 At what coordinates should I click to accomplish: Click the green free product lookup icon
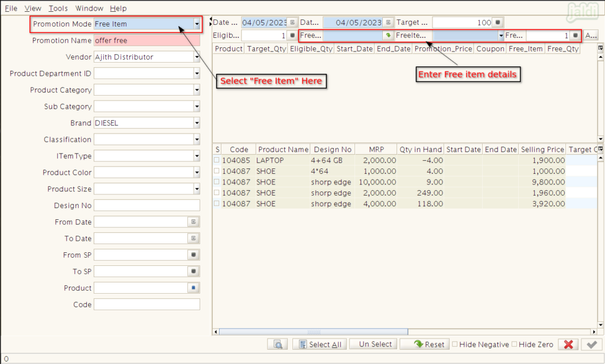click(x=388, y=35)
